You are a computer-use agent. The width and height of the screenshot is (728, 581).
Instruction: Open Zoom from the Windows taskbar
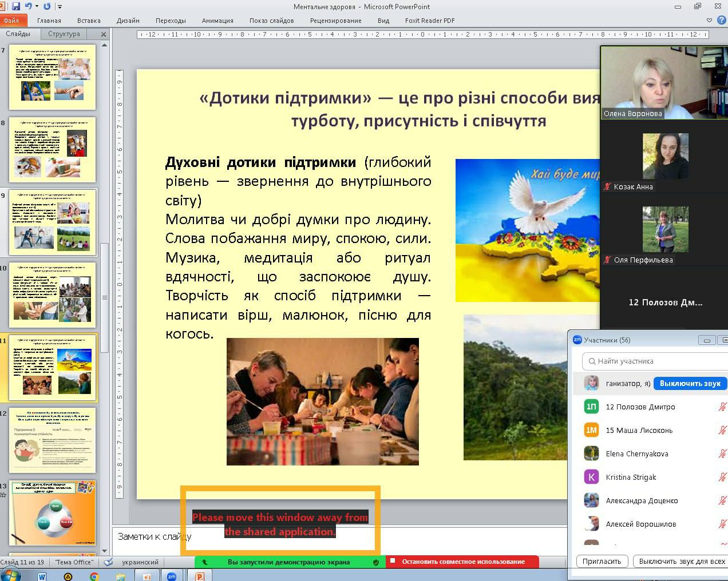(x=171, y=576)
